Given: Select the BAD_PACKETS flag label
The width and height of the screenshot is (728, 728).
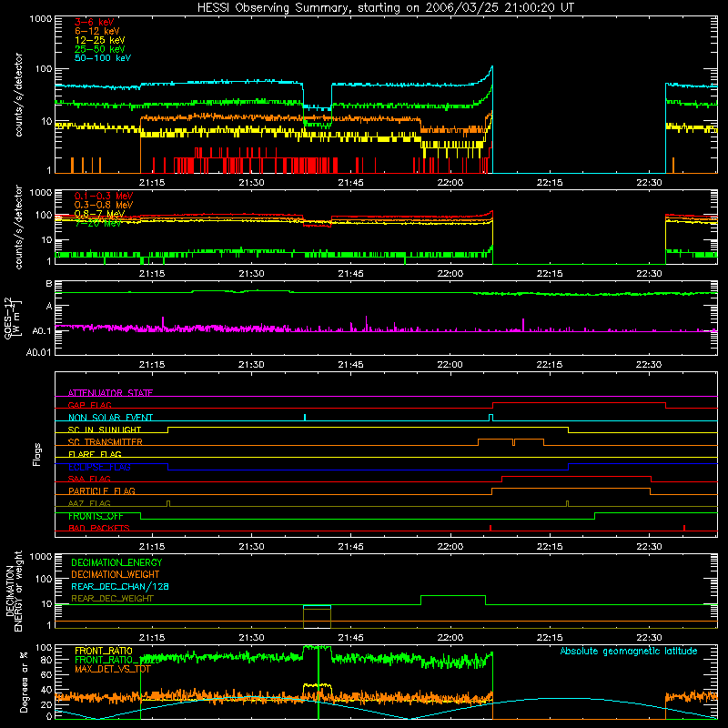Looking at the screenshot, I should [99, 528].
